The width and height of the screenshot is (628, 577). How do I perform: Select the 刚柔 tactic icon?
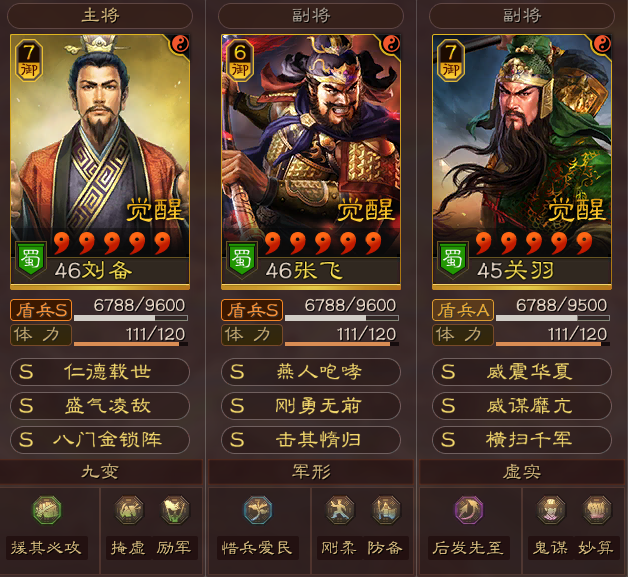pos(340,510)
